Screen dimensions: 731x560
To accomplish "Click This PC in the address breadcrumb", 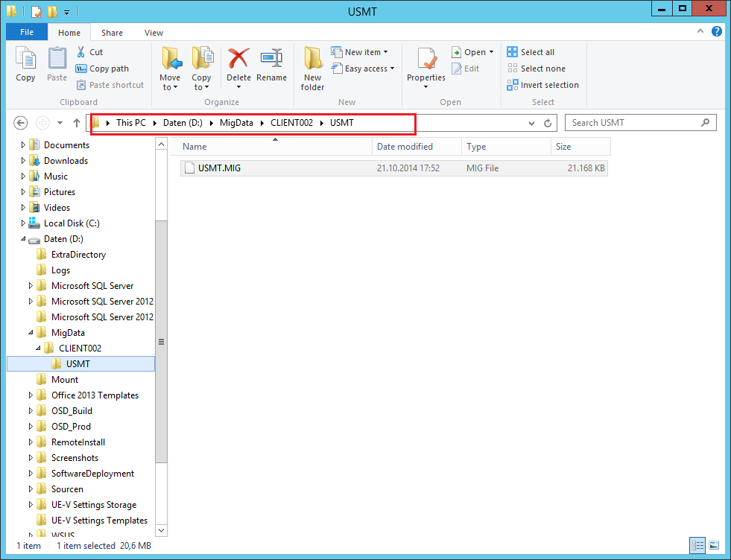I will click(x=131, y=123).
